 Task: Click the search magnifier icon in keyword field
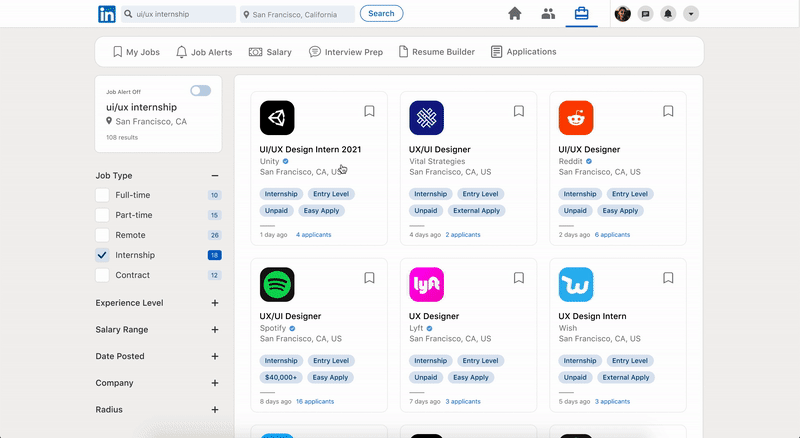128,14
